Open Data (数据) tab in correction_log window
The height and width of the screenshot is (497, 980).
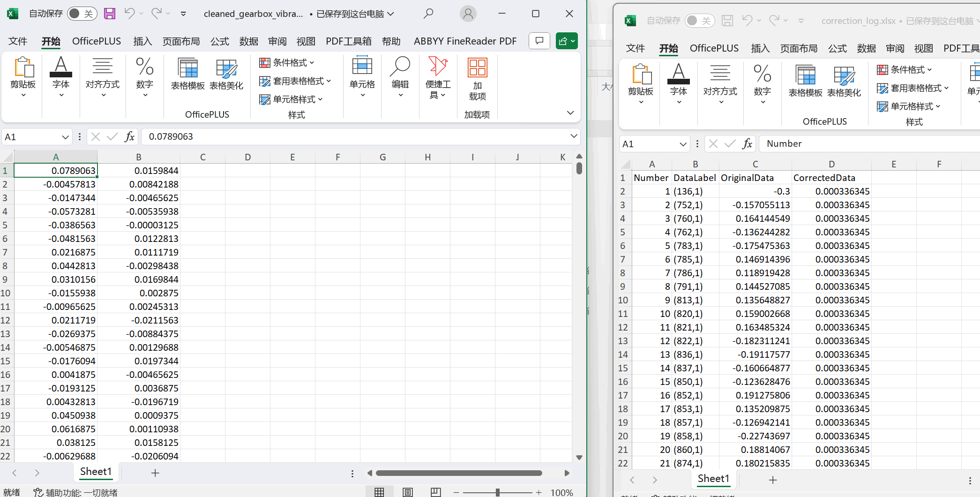pos(866,48)
